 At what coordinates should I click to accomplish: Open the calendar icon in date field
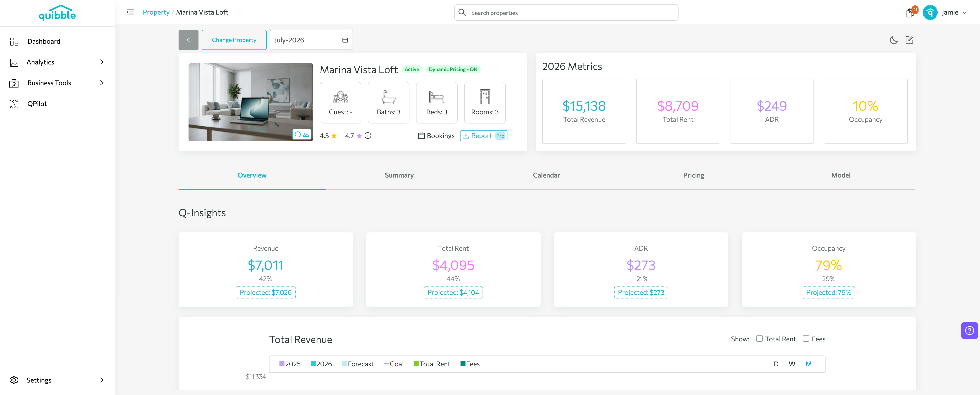(345, 40)
